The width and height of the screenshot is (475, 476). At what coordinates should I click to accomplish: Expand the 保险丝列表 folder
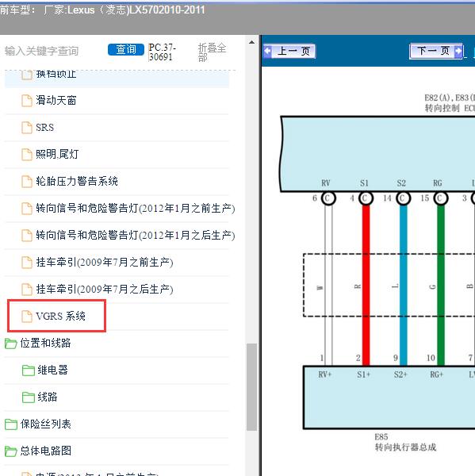(11, 424)
